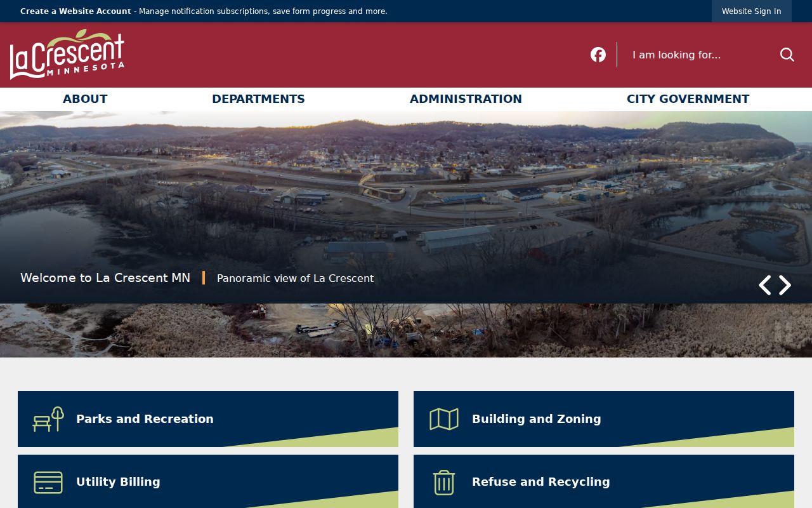Click the trash can icon
The image size is (812, 508).
tap(444, 483)
